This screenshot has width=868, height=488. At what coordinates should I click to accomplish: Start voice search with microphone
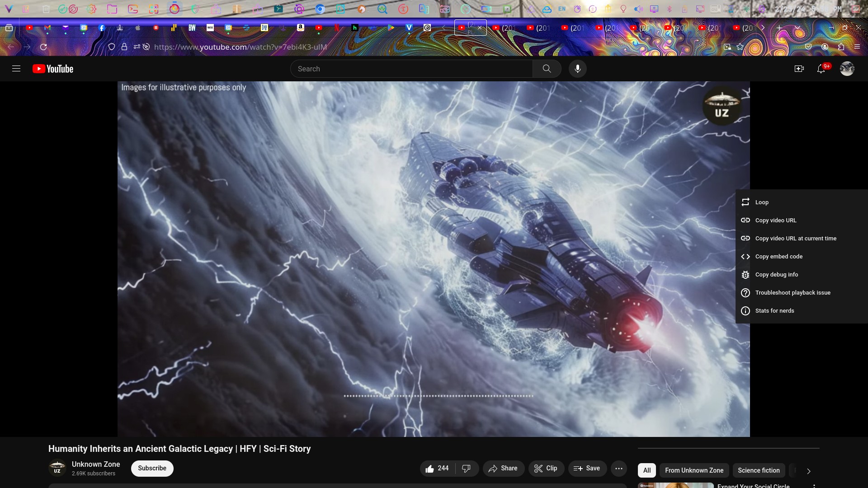coord(577,69)
